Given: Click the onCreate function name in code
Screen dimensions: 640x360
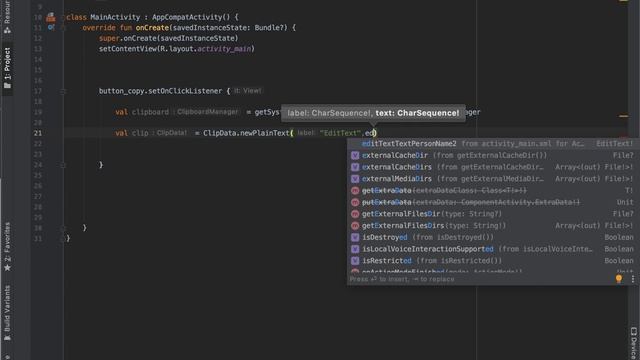Looking at the screenshot, I should click(152, 28).
